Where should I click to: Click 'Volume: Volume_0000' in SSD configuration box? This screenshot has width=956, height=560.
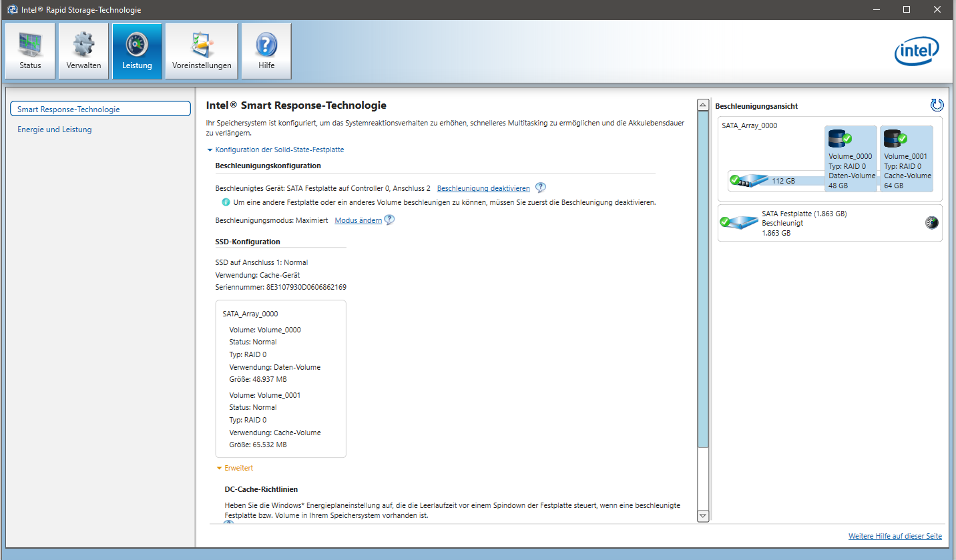(x=265, y=330)
